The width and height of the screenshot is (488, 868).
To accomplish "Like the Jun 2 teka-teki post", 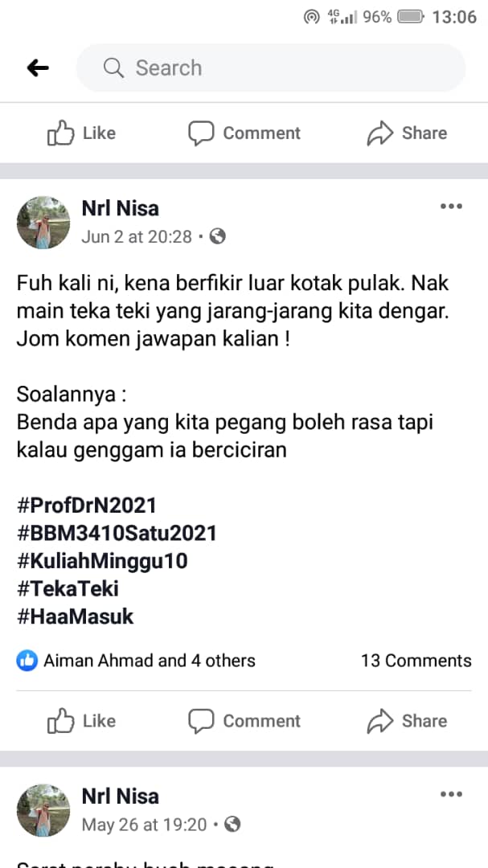I will tap(81, 721).
